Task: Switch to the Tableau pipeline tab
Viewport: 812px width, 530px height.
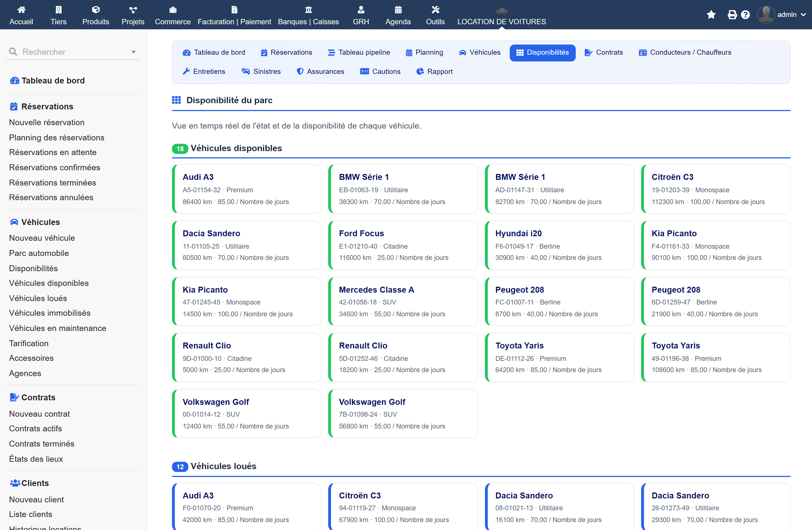Action: point(359,52)
